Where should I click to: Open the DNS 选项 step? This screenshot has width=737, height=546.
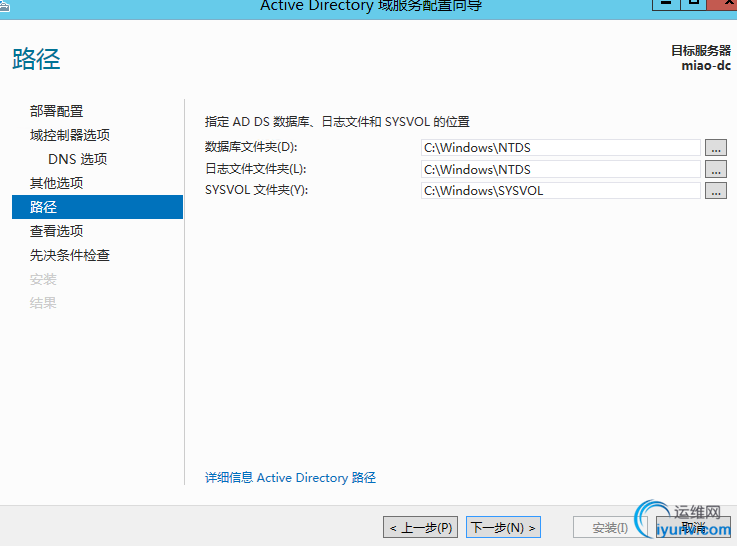[78, 159]
